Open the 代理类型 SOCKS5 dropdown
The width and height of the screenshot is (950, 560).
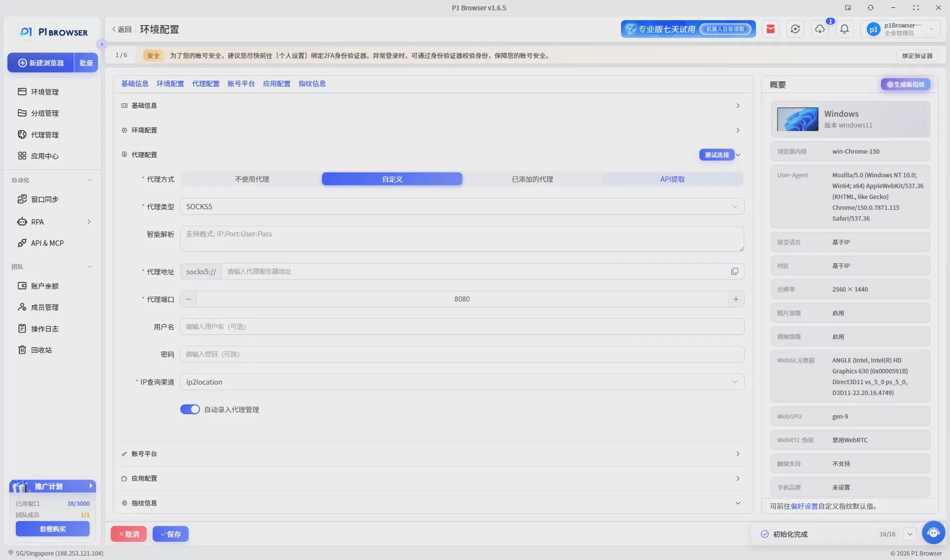[x=462, y=206]
